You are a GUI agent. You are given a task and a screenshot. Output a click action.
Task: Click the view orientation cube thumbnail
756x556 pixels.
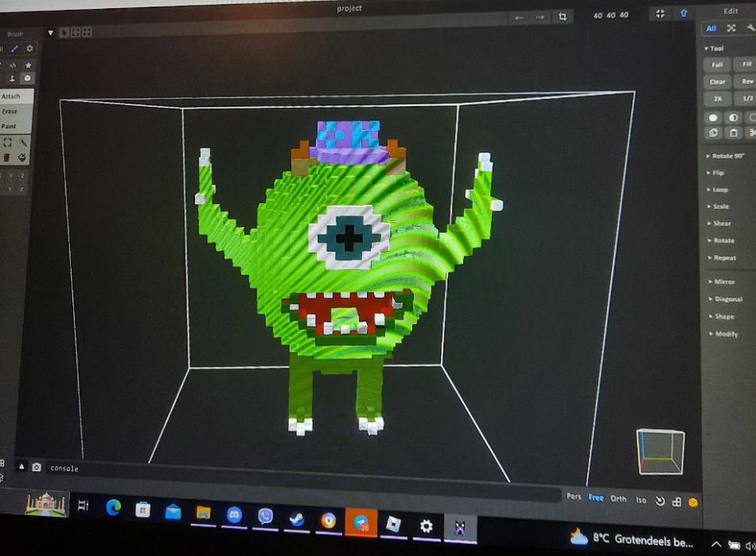tap(661, 452)
